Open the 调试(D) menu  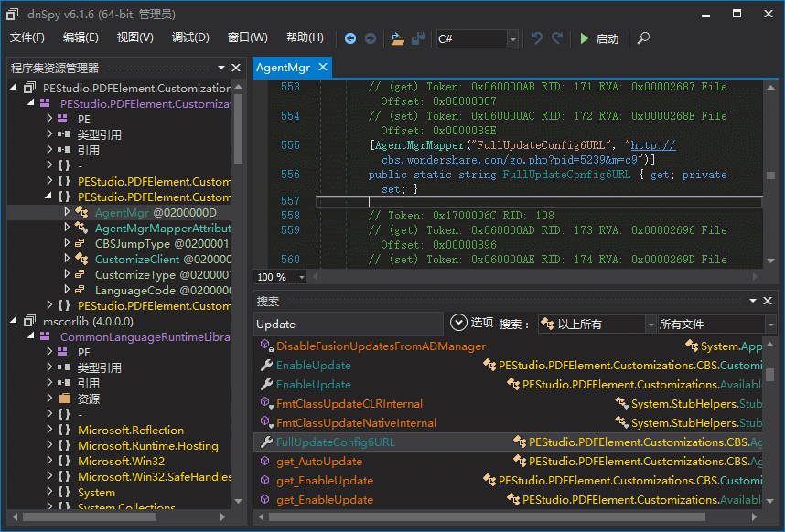190,37
